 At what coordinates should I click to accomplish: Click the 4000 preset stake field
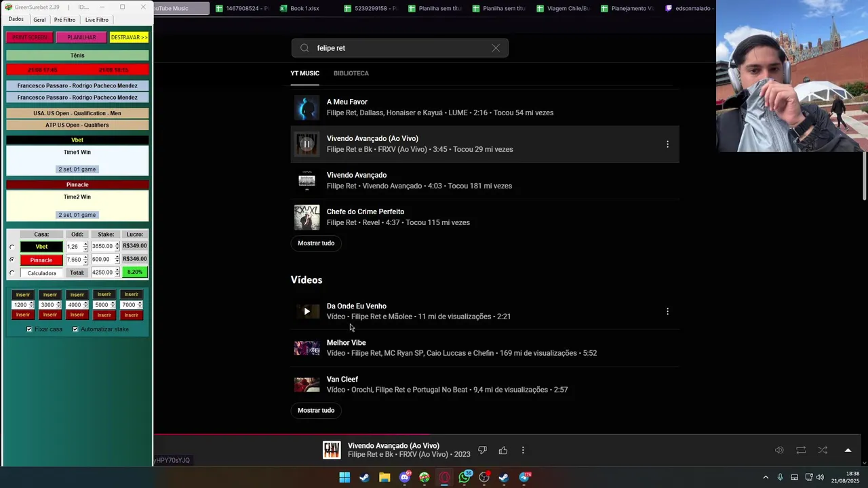coord(75,305)
